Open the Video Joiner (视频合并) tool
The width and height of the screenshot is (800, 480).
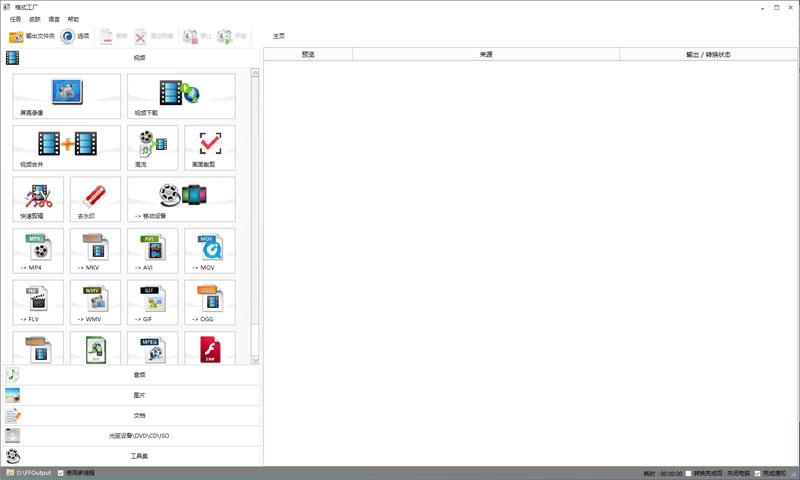click(x=67, y=148)
